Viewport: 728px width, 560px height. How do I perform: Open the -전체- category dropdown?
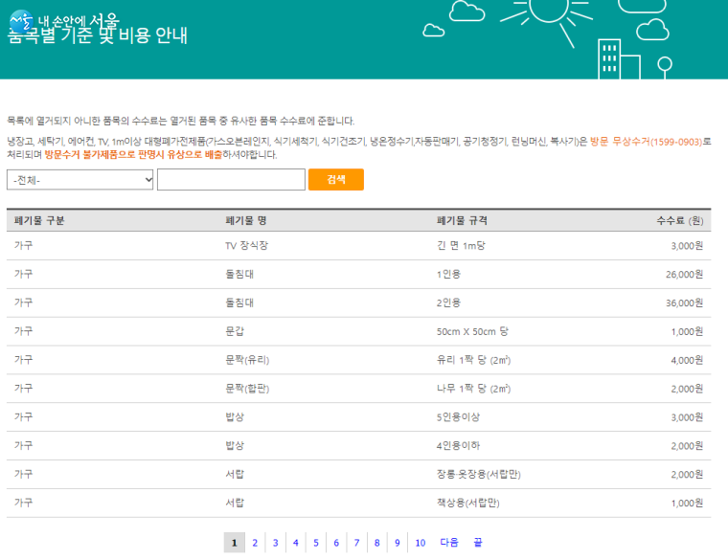pos(80,180)
